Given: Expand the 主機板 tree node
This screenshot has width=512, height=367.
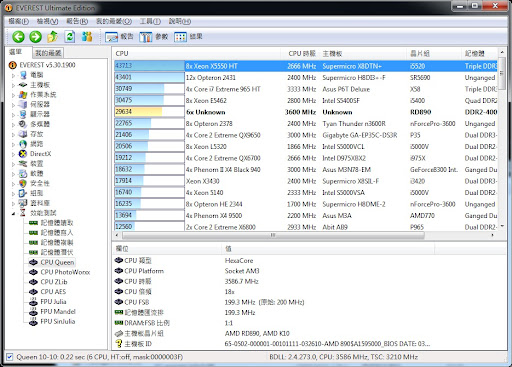Looking at the screenshot, I should (x=14, y=85).
